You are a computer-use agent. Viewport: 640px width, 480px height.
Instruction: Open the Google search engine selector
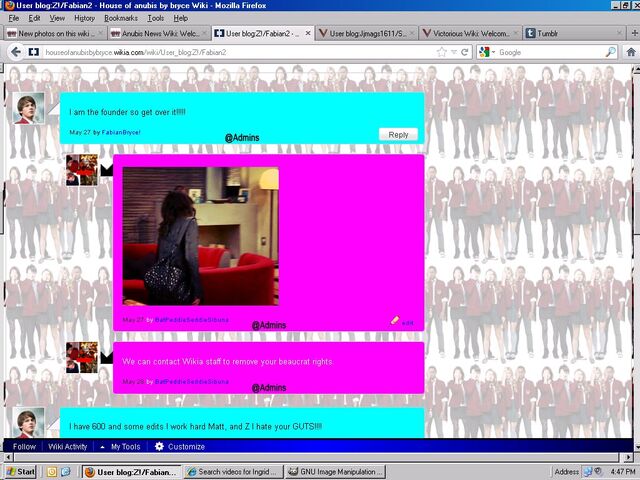pos(487,52)
